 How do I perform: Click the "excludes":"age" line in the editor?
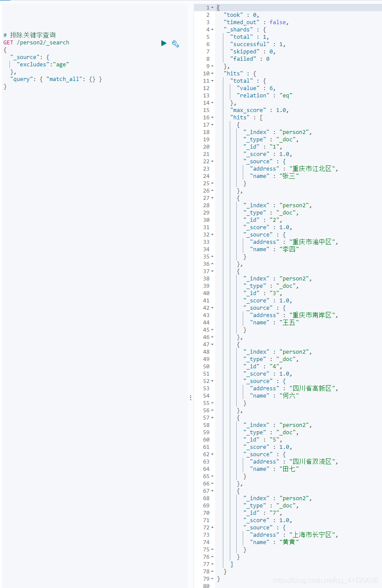[x=43, y=65]
